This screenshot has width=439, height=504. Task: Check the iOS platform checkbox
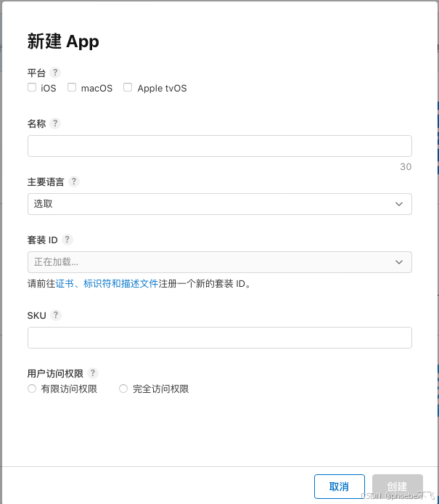pyautogui.click(x=32, y=87)
